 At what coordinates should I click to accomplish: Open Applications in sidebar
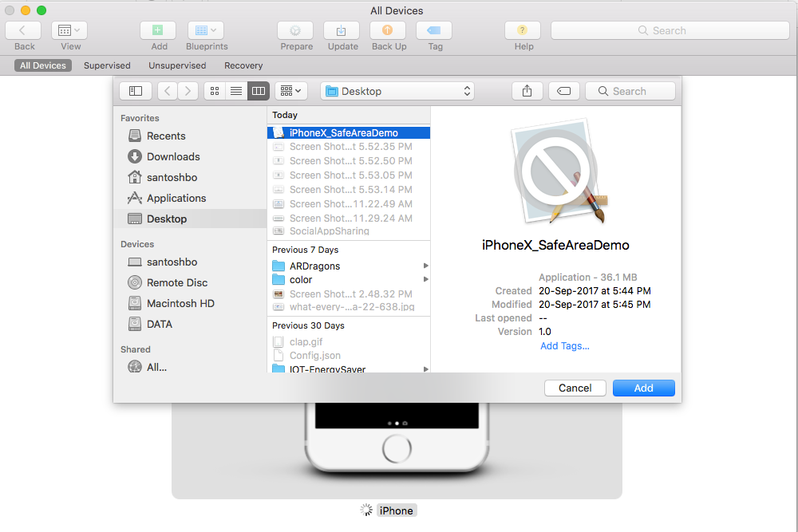(x=191, y=199)
